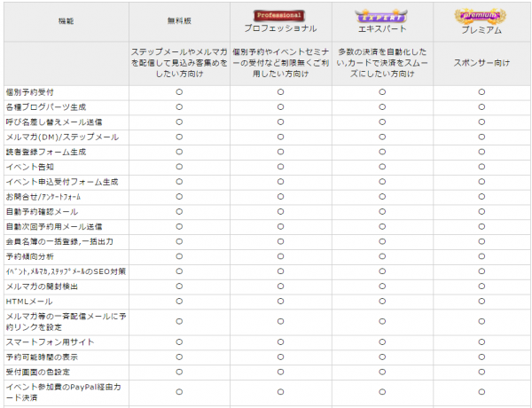This screenshot has width=532, height=408.
Task: Select the 呼び名差し替えメール送信 row label
Action: 54,122
